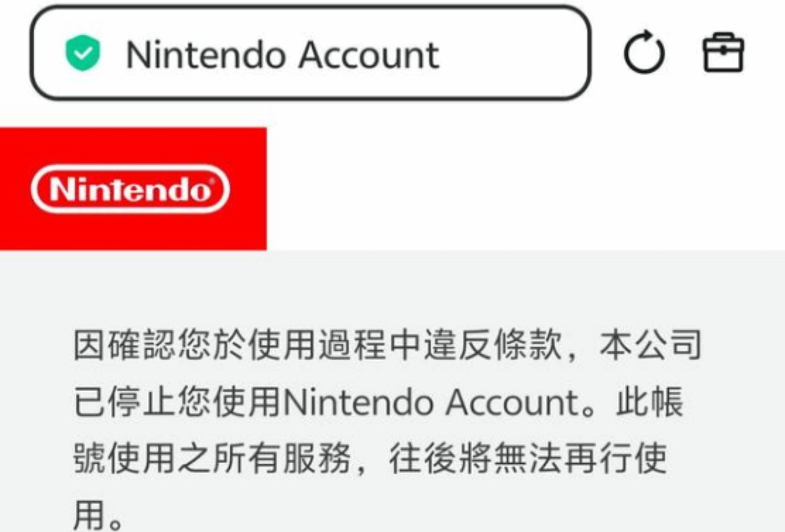Click the white Nintendo oval logo
Screen dimensions: 785x532
pyautogui.click(x=130, y=189)
